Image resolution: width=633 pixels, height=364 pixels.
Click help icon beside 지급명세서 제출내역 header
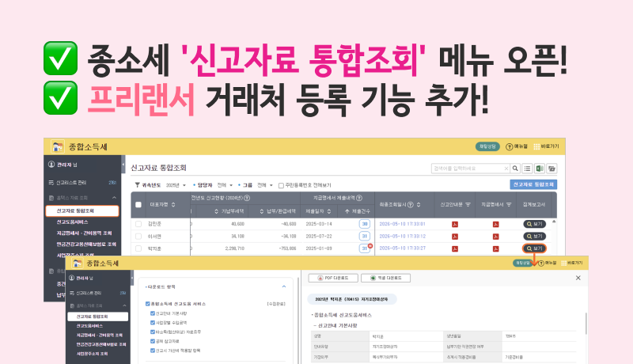(x=359, y=198)
